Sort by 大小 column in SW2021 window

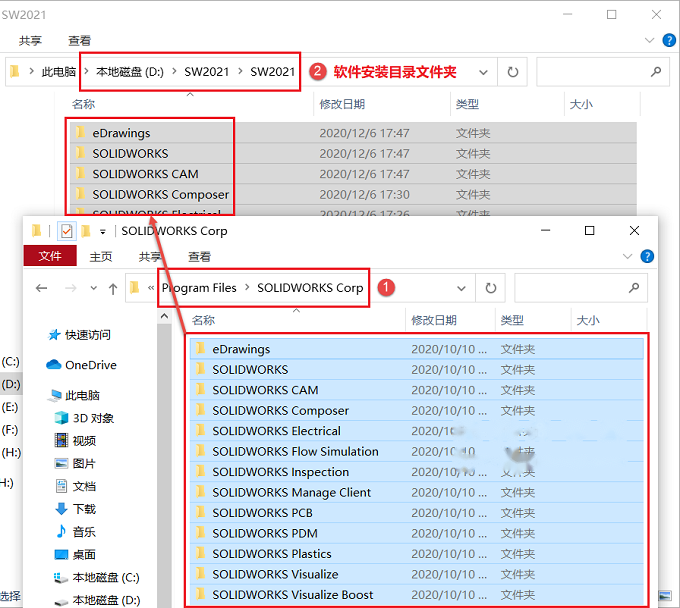(x=581, y=104)
